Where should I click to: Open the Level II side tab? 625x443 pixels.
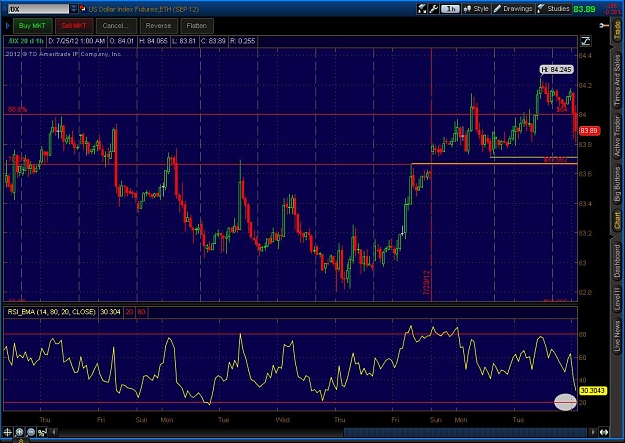(x=617, y=299)
